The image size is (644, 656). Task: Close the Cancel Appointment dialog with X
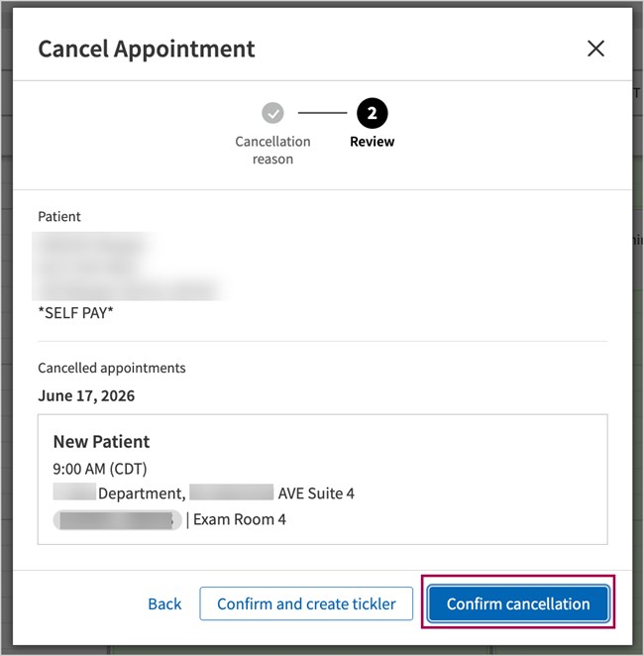pyautogui.click(x=595, y=49)
